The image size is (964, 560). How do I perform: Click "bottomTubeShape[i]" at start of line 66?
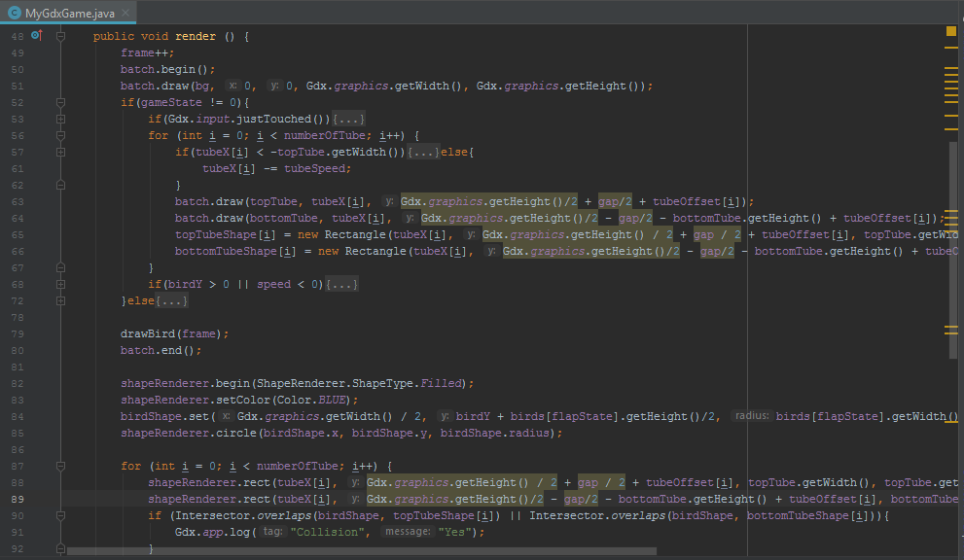[235, 252]
